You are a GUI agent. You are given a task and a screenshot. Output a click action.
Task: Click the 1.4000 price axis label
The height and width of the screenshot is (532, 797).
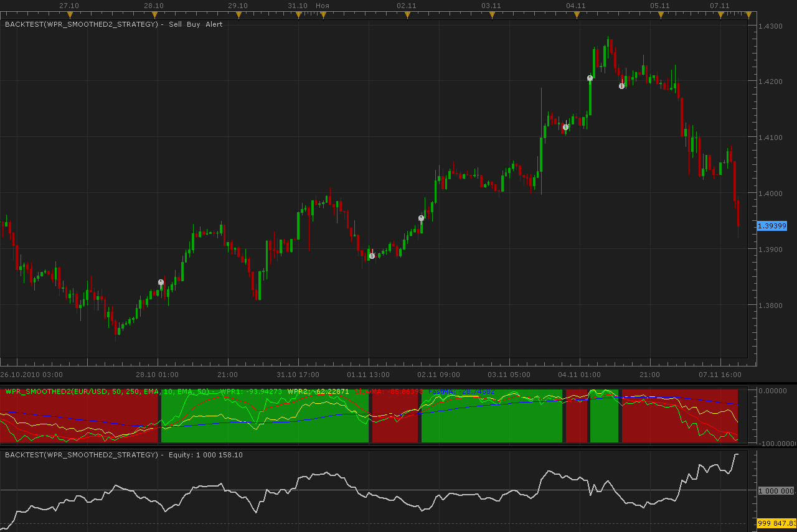click(x=771, y=194)
